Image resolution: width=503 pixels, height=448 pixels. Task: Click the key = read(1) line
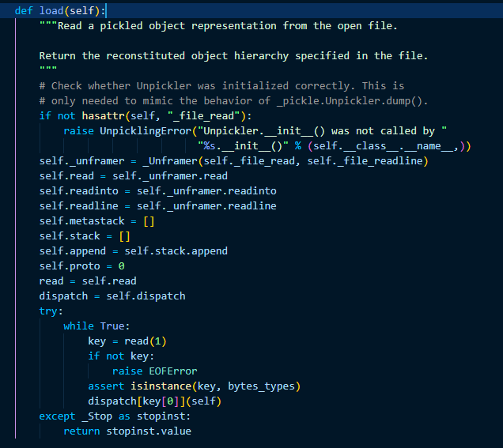click(127, 341)
